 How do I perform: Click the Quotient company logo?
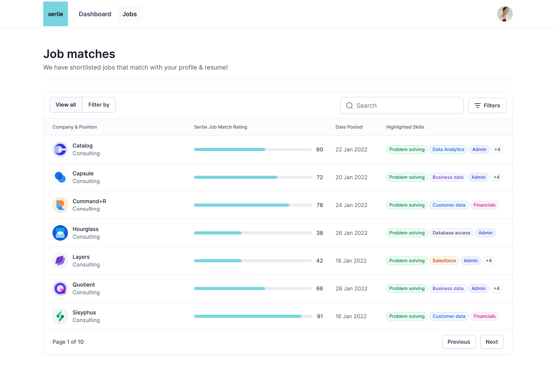(x=60, y=288)
